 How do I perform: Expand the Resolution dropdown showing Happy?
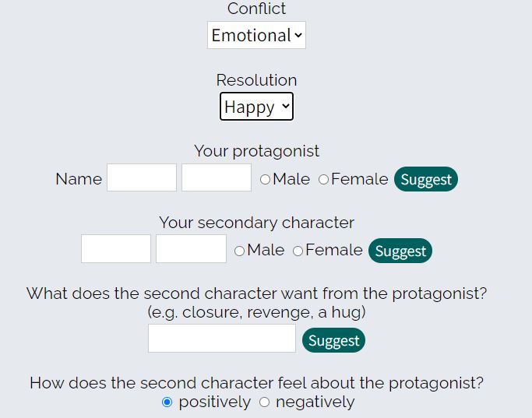(256, 107)
